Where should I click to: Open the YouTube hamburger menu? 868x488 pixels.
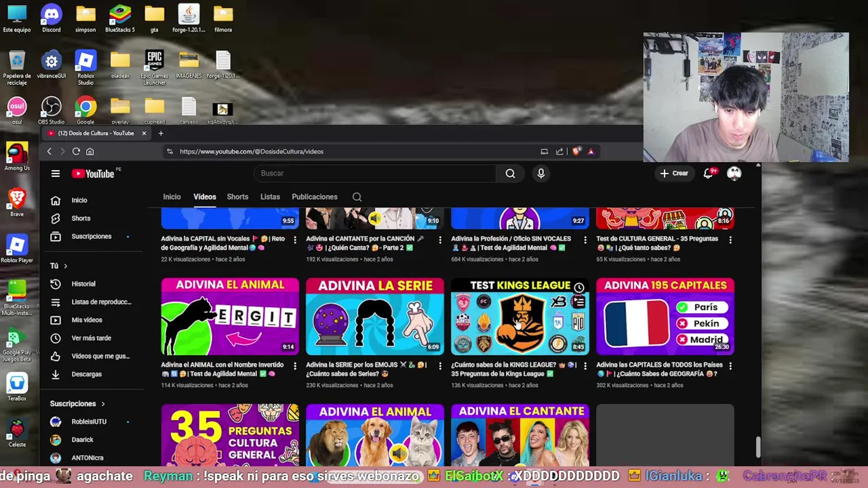point(56,174)
